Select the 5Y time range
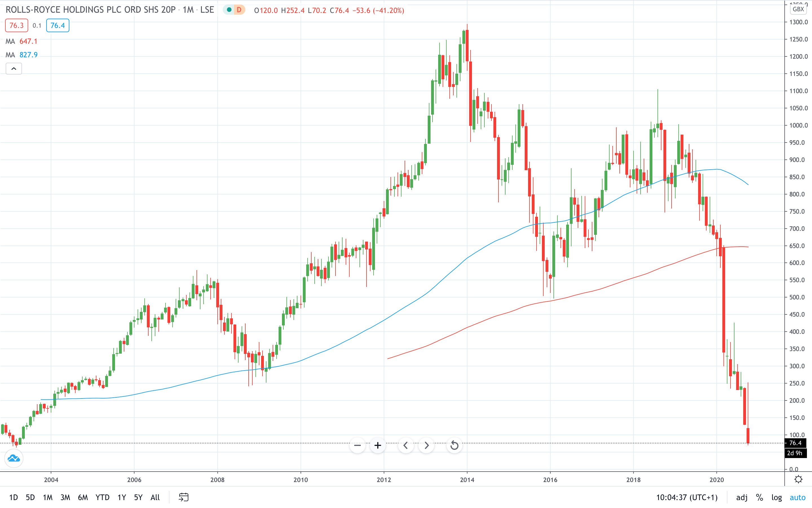Image resolution: width=812 pixels, height=508 pixels. click(138, 497)
